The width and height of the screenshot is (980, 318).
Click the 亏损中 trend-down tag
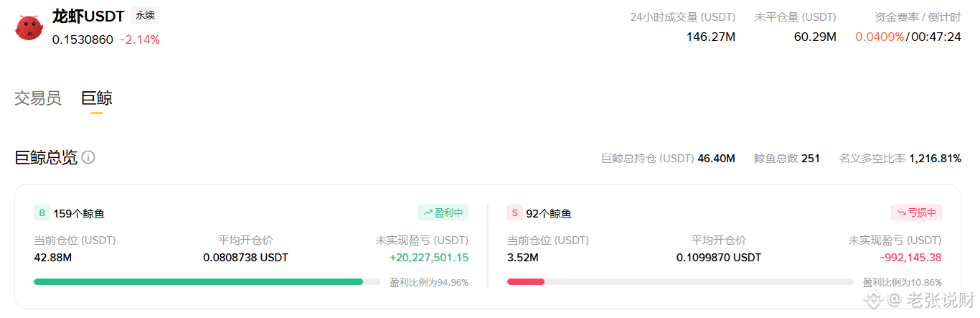916,212
